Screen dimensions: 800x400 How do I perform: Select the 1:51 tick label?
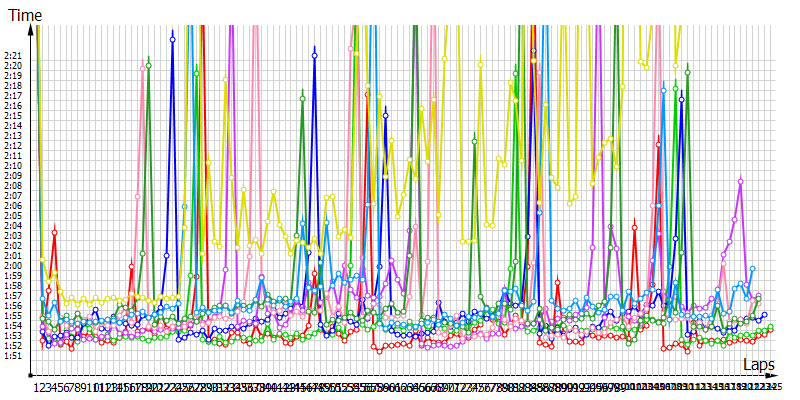point(15,356)
